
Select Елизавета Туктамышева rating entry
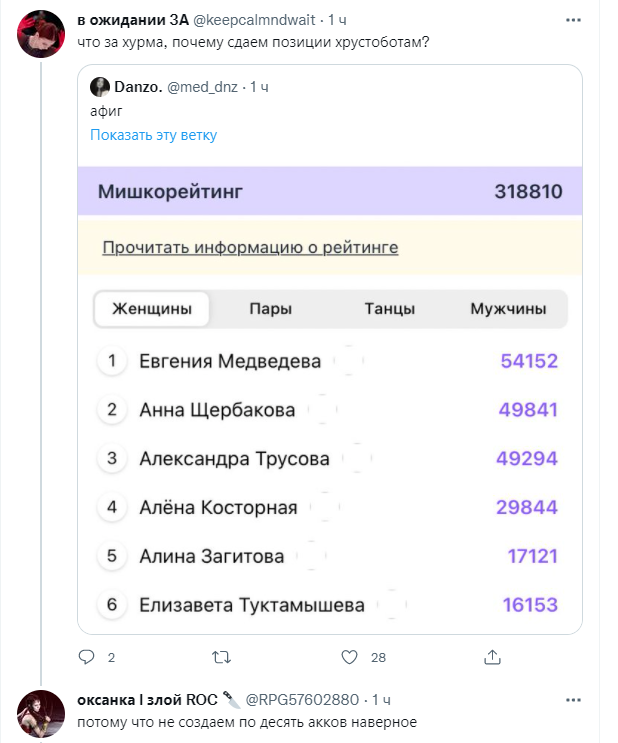(251, 605)
